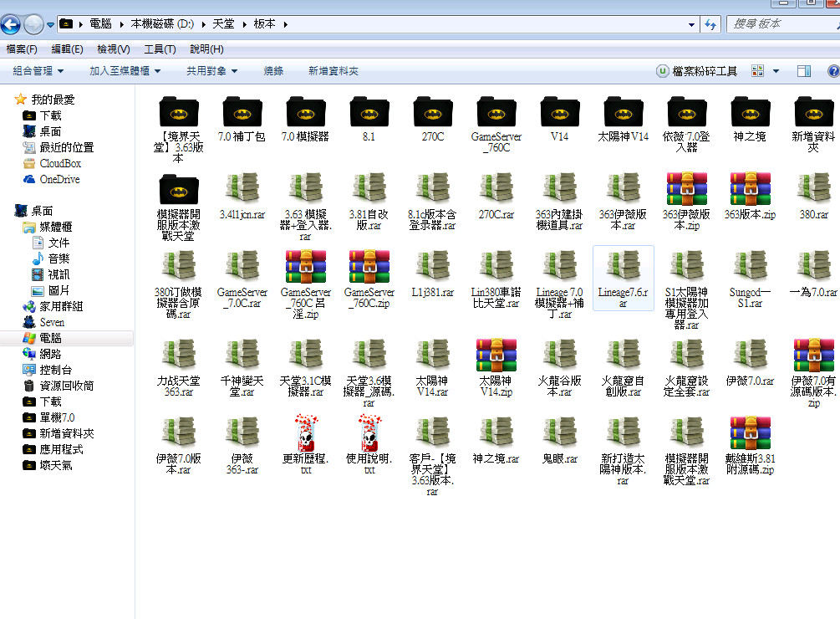Select the 3.411jcn.rar archive icon
The image size is (840, 619).
pos(242,189)
